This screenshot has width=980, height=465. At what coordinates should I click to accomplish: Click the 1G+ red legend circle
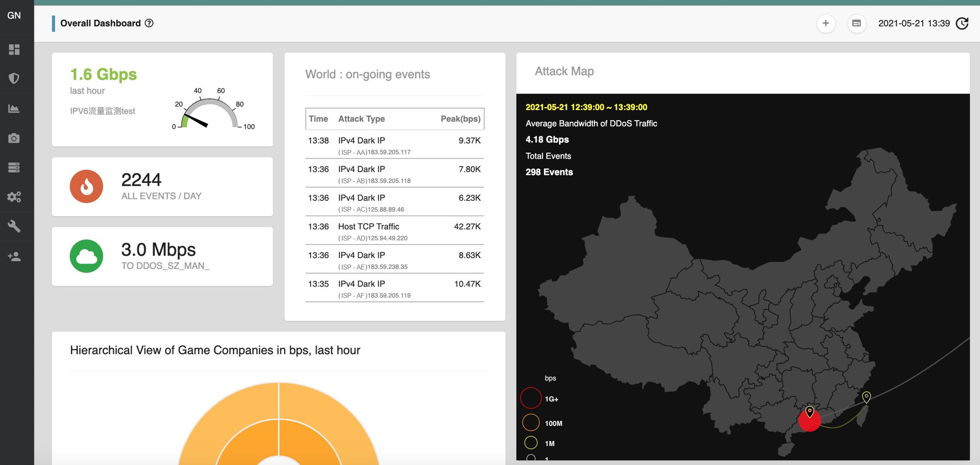click(x=531, y=398)
